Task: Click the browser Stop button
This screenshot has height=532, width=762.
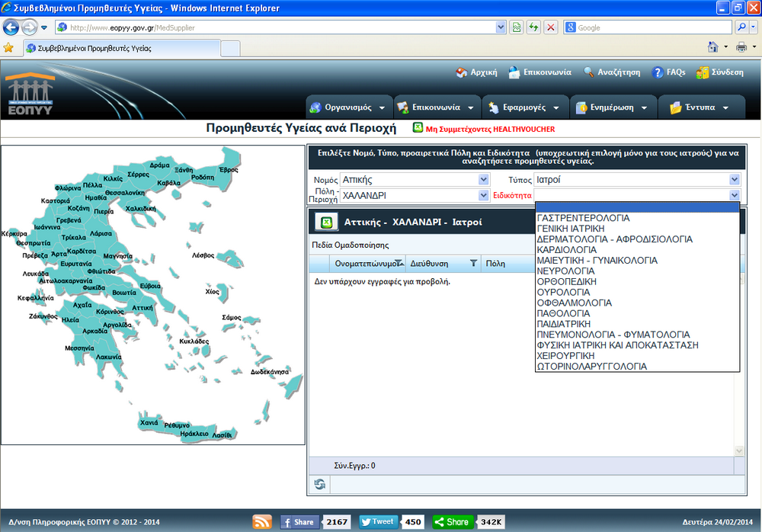Action: click(551, 27)
